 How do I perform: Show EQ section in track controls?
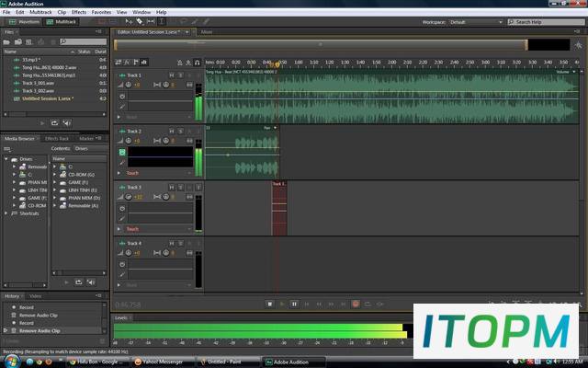click(144, 63)
